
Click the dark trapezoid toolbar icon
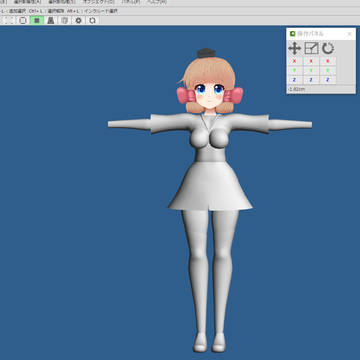click(x=51, y=20)
